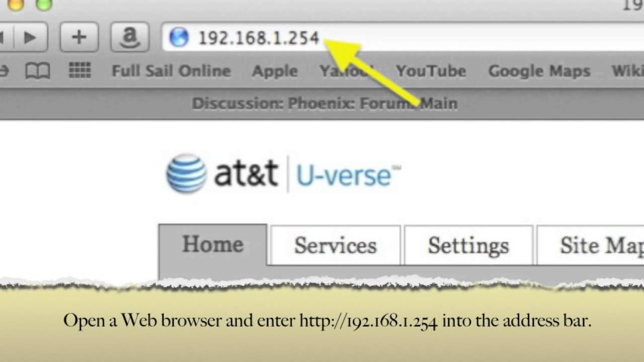The image size is (644, 362).
Task: Open the Amazon toolbar button
Action: coord(130,37)
